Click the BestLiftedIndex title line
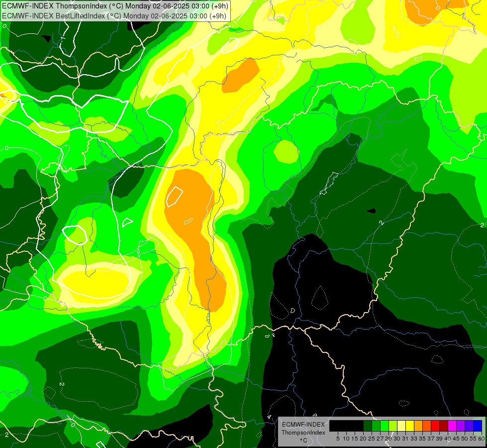The width and height of the screenshot is (487, 448). tap(114, 16)
